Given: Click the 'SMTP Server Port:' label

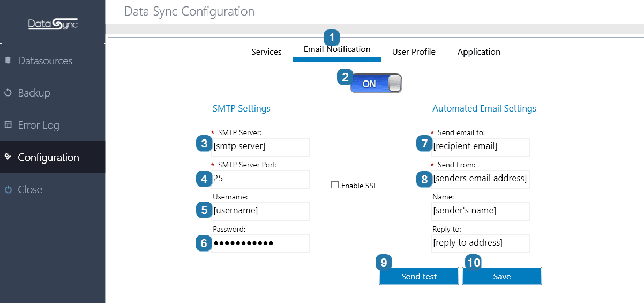Looking at the screenshot, I should pos(248,165).
